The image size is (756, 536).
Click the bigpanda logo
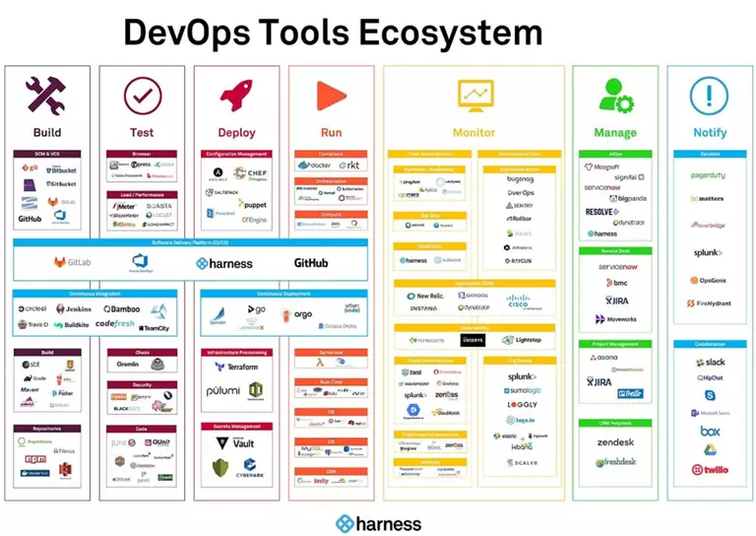pyautogui.click(x=628, y=198)
